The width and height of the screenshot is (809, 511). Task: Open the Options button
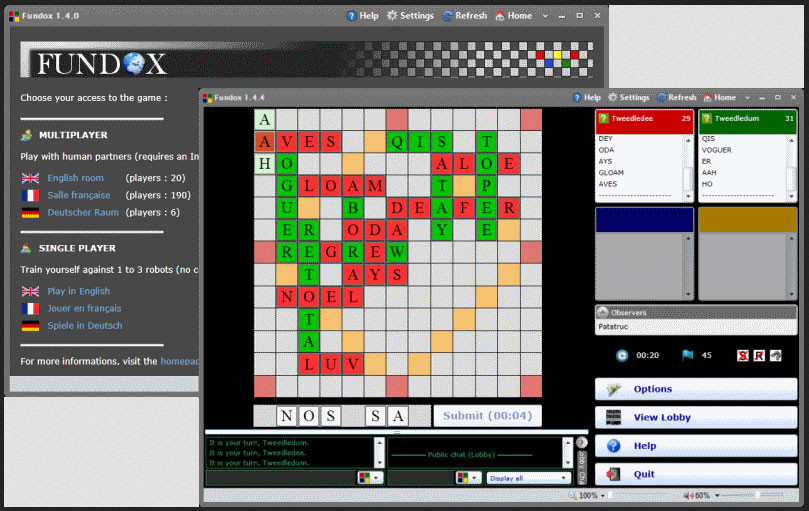696,389
